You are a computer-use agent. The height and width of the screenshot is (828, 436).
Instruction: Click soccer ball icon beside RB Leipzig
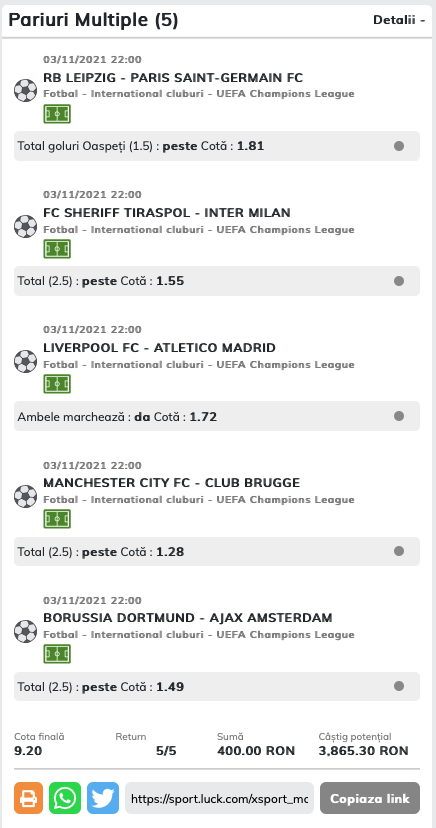[x=25, y=90]
